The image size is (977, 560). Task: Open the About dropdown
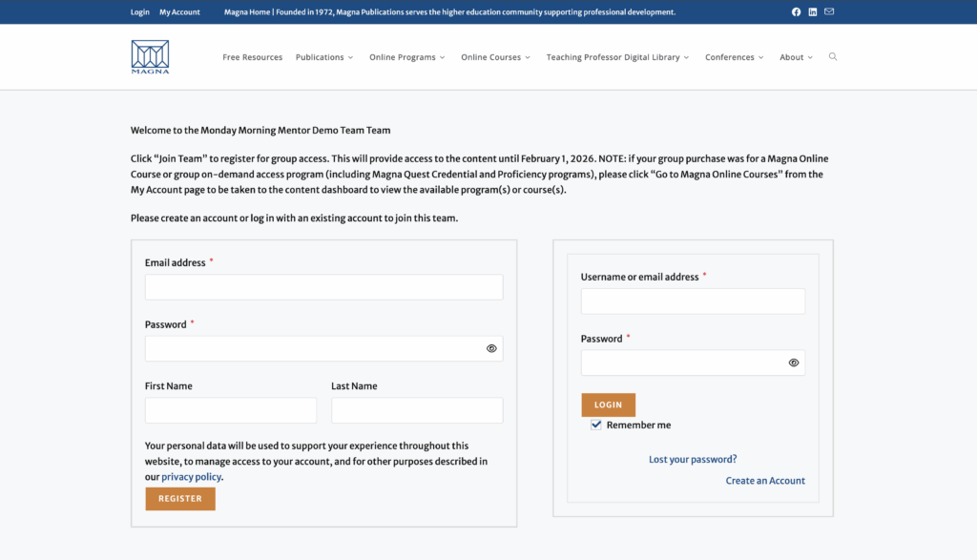click(796, 56)
